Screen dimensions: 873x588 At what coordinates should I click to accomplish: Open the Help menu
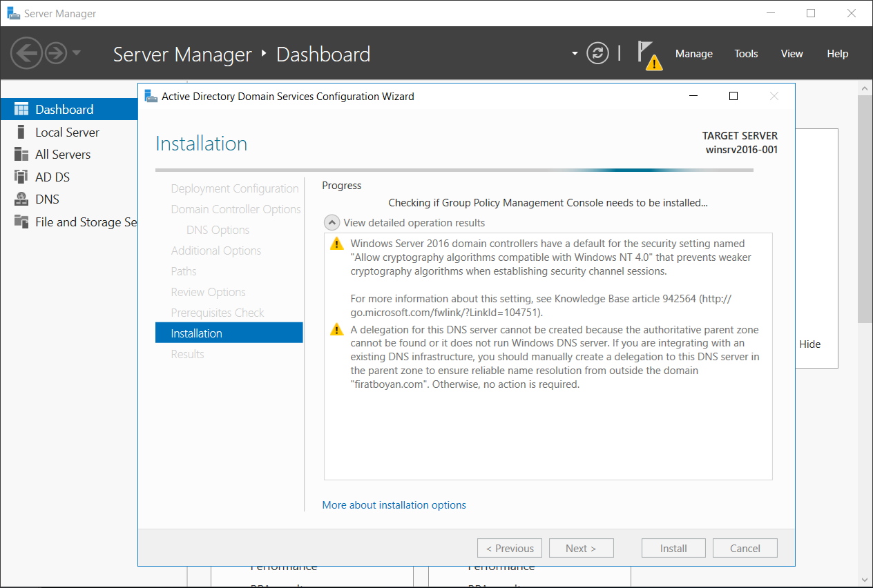(x=837, y=54)
